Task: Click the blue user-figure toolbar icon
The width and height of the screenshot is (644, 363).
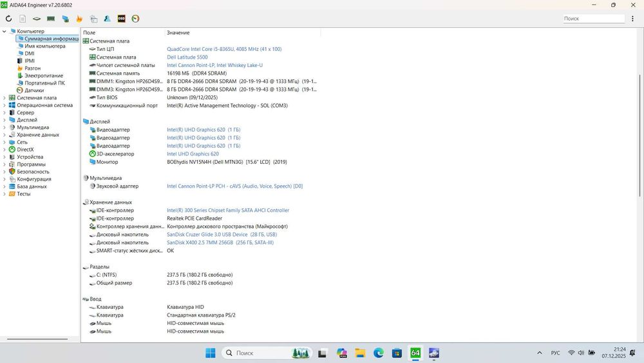Action: tap(107, 19)
